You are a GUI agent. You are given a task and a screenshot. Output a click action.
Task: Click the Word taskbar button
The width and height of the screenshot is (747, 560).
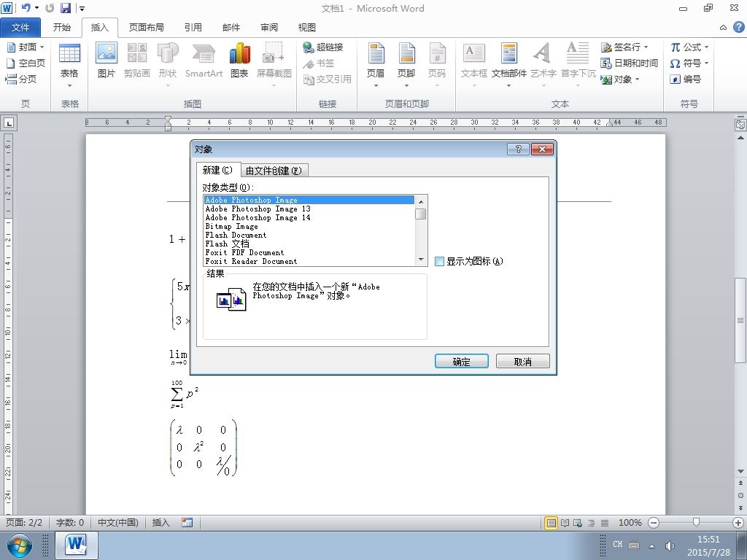pyautogui.click(x=77, y=545)
